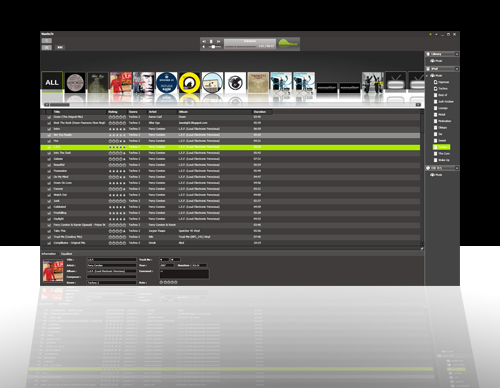Open the Techno 2 playlist in the sidebar

tap(441, 147)
